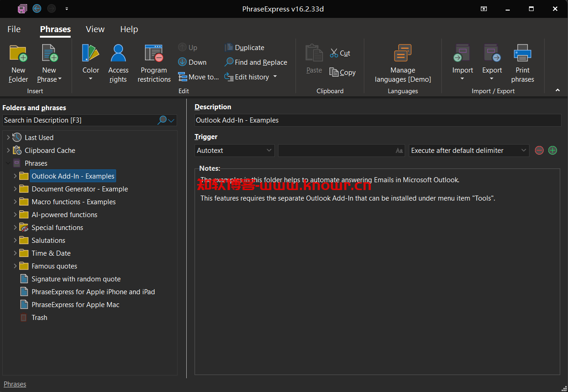Expand the Clipboard Cache node
568x392 pixels.
pos(8,151)
